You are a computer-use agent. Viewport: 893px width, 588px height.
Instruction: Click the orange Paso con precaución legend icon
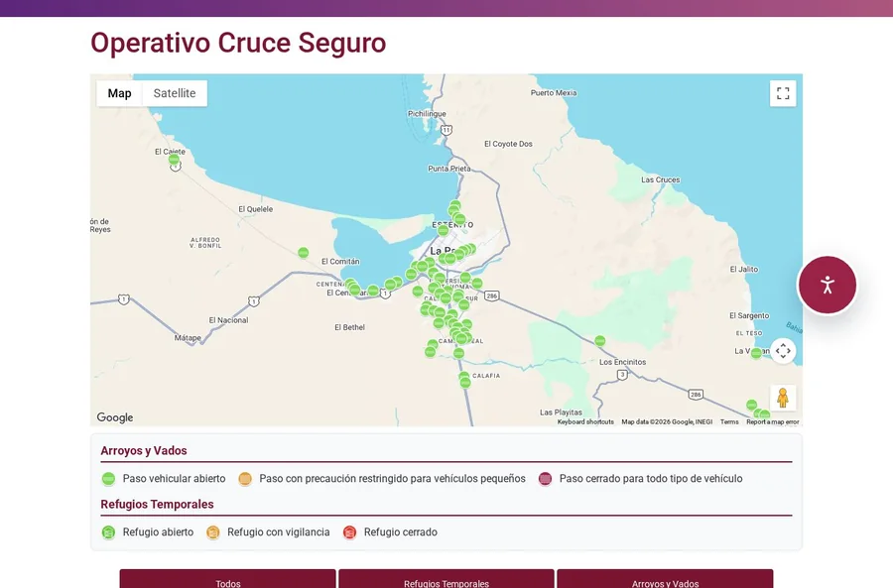pos(245,479)
